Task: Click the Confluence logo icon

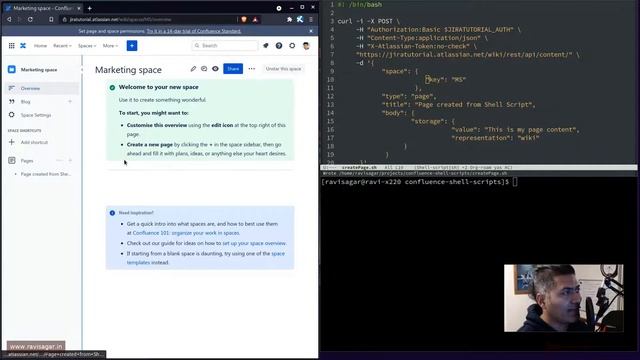Action: click(x=23, y=46)
